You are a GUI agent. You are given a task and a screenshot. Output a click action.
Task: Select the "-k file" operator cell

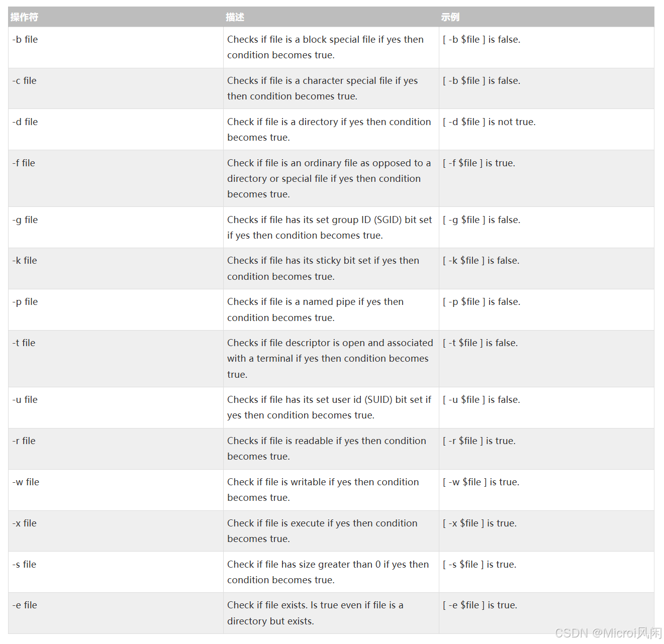point(25,261)
